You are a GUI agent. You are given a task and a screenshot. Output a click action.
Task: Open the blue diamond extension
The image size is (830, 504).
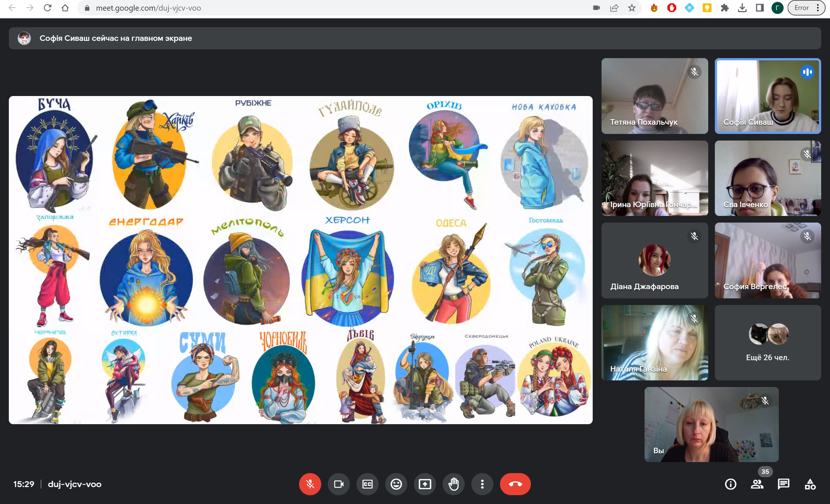point(689,8)
